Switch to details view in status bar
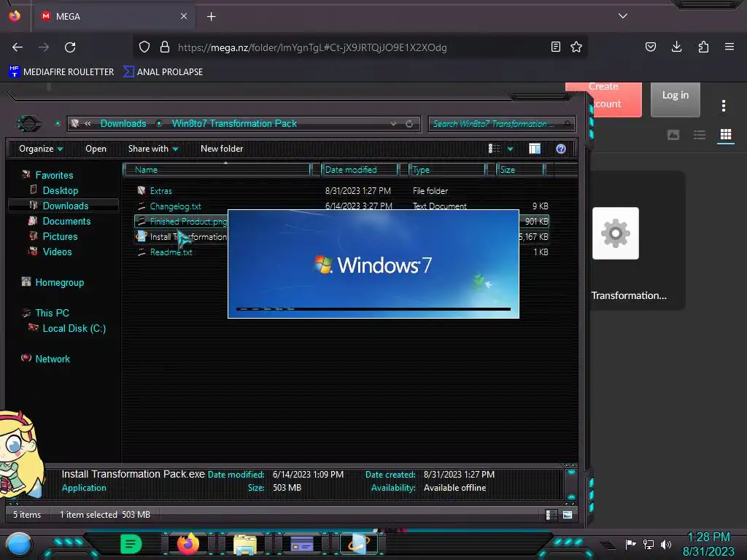Viewport: 747px width, 560px height. point(551,515)
